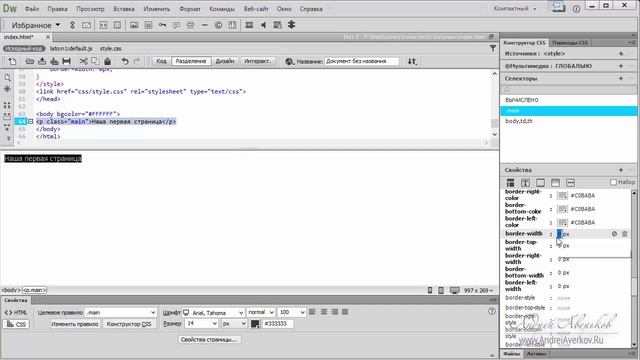Click the file management arrows icon
Viewport: 640px width, 360px height.
tap(412, 61)
